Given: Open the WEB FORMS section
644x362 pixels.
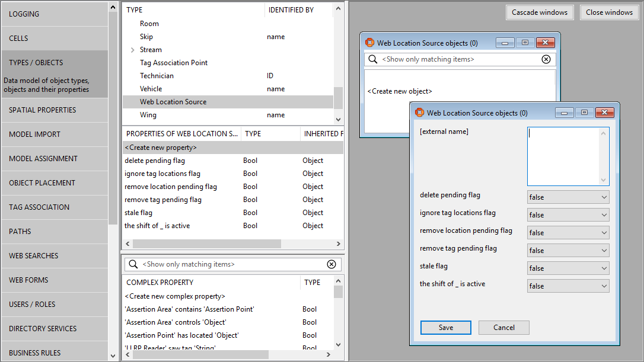Looking at the screenshot, I should coord(55,280).
